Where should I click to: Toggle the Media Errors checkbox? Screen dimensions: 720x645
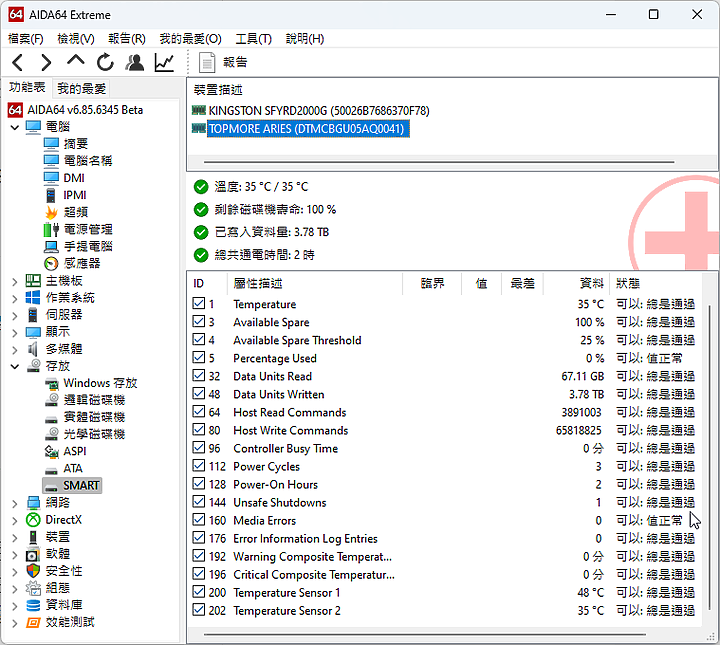[x=199, y=520]
